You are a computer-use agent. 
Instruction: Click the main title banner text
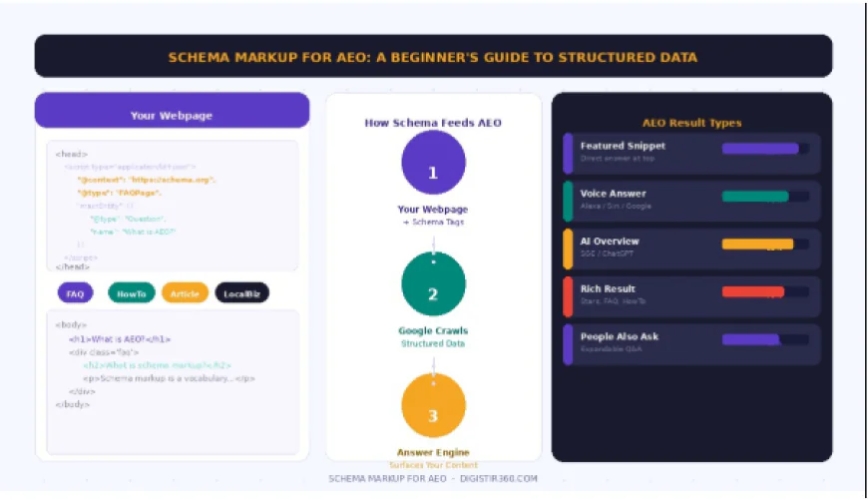[433, 57]
